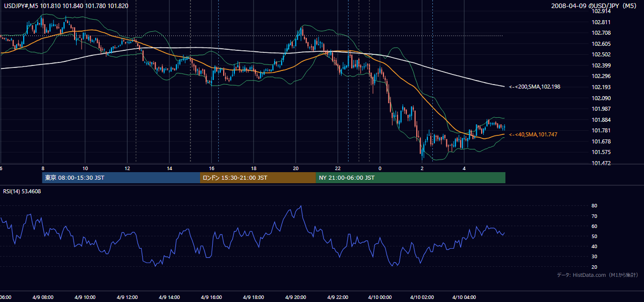
Task: Click the Tokyo 08:00-15:30 JST session bar
Action: [121, 178]
